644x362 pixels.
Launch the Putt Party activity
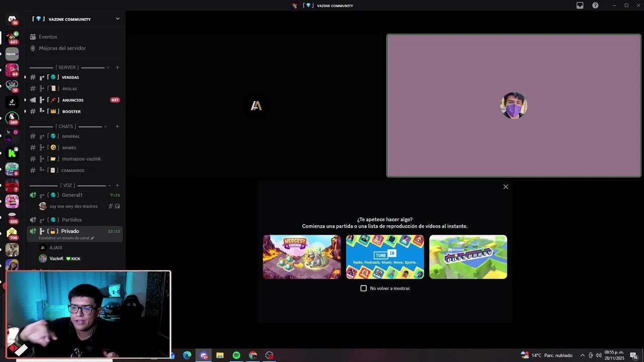(468, 257)
